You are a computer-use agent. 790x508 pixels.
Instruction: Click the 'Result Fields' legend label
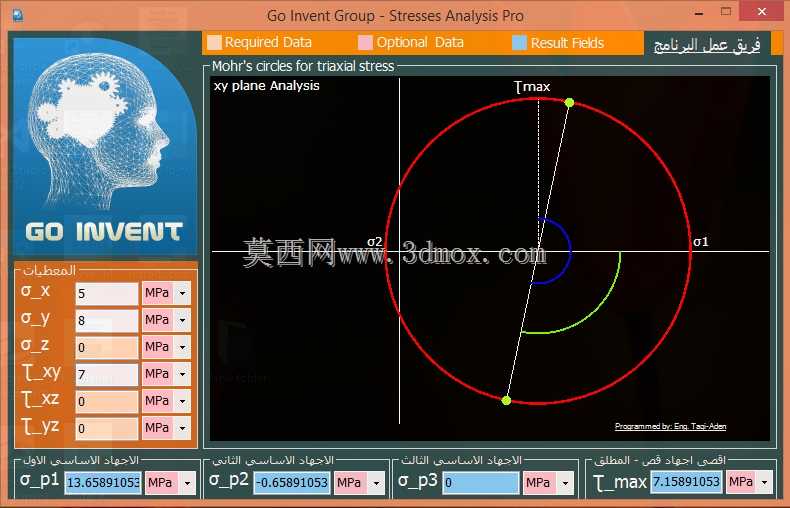click(x=567, y=43)
